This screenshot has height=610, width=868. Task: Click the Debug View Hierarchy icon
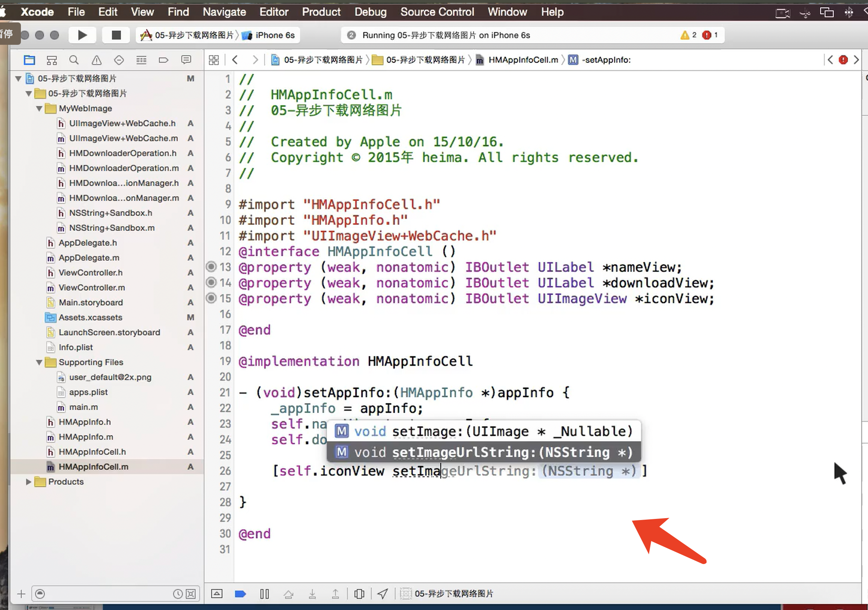(359, 594)
